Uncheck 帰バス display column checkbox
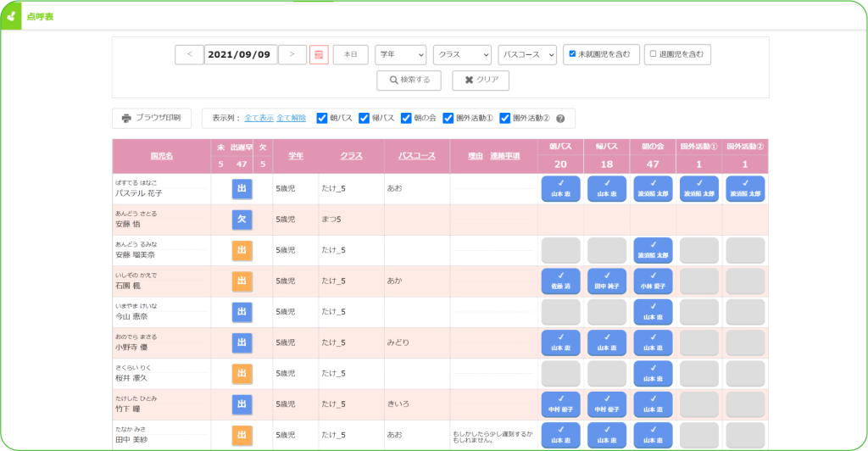The image size is (868, 451). [364, 118]
